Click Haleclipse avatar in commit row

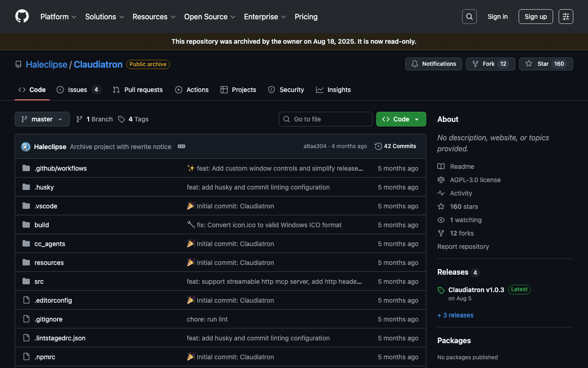point(26,147)
